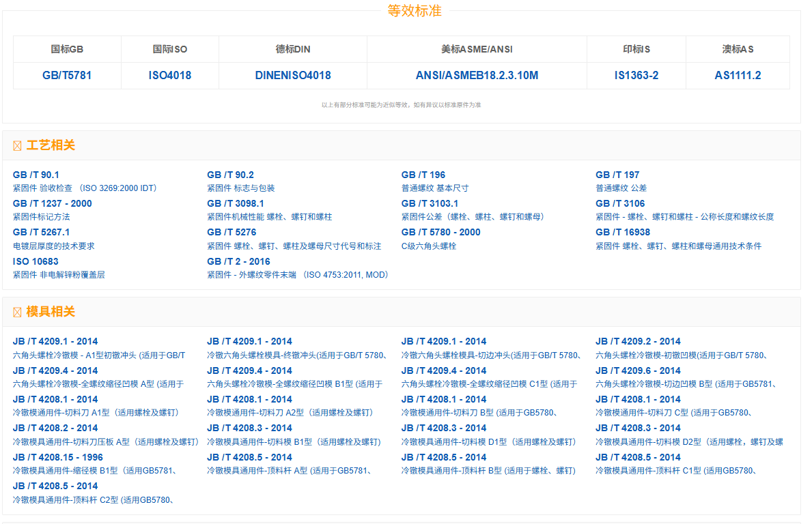Open GB /T 90.1 fastener acceptance inspection

tap(36, 175)
